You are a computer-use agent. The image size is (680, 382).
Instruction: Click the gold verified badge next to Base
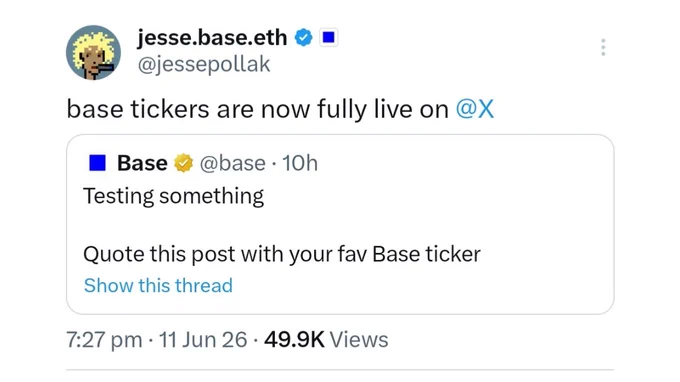183,163
